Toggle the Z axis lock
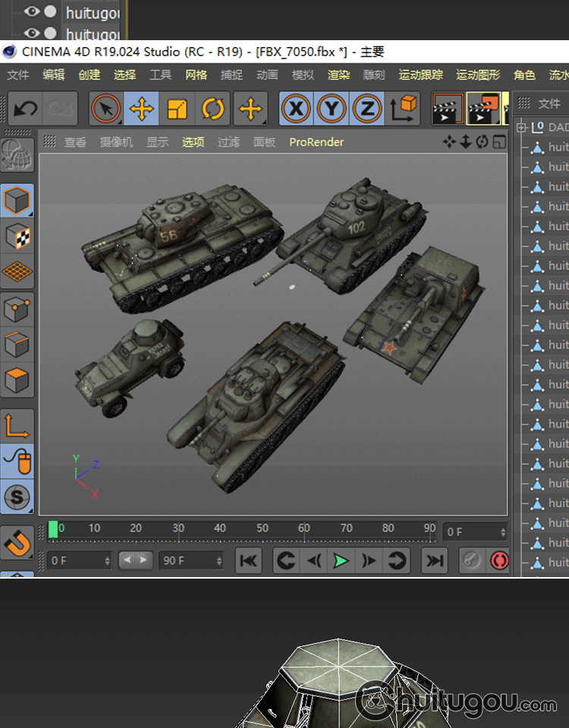The height and width of the screenshot is (728, 569). [367, 109]
